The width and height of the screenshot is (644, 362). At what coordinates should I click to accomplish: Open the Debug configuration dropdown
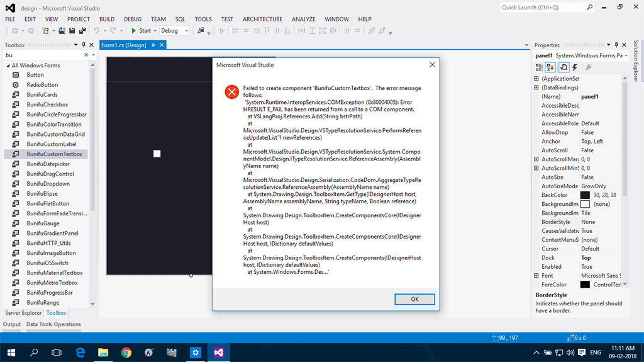(186, 31)
